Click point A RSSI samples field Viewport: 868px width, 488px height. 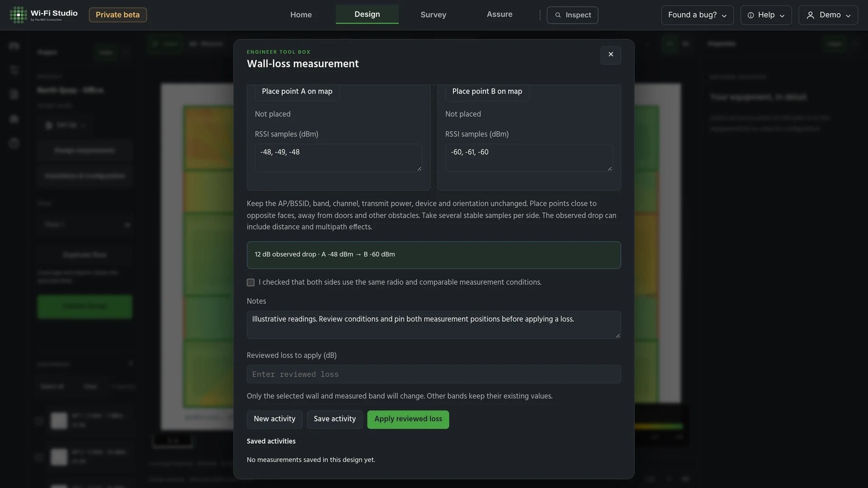[x=339, y=158]
